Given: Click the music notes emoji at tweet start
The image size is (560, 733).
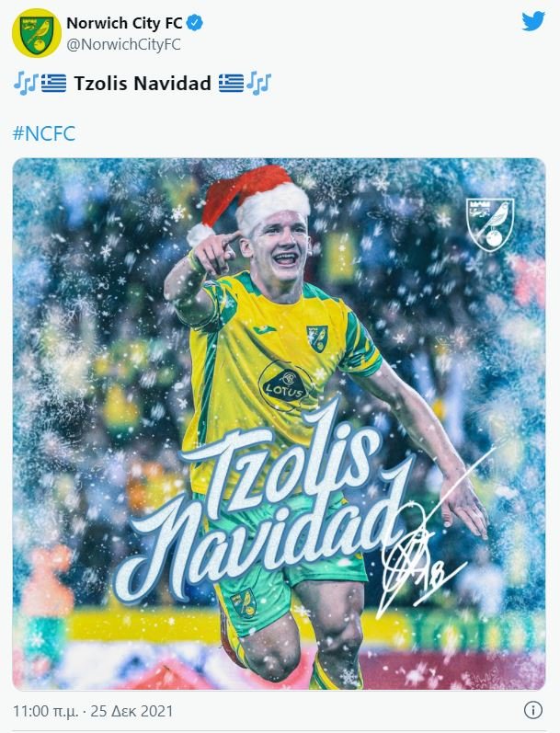Looking at the screenshot, I should pyautogui.click(x=25, y=83).
